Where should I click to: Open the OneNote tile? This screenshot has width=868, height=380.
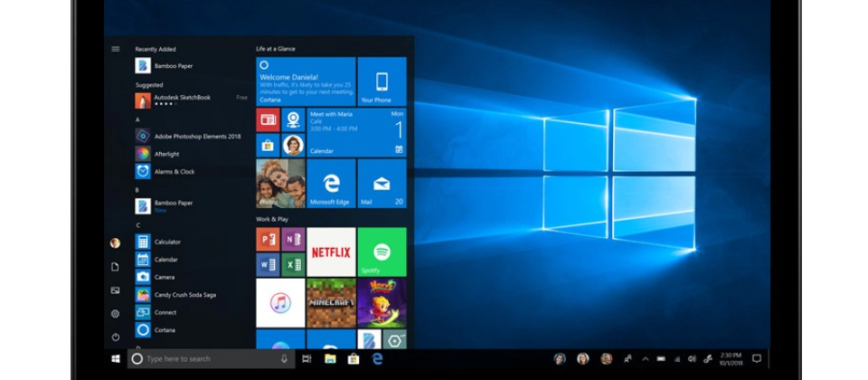(x=293, y=239)
